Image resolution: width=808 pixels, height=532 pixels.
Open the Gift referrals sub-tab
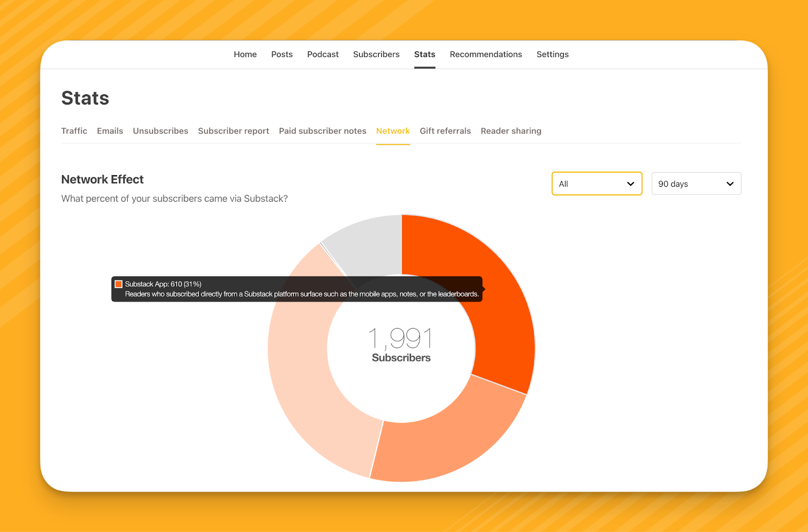(x=445, y=131)
